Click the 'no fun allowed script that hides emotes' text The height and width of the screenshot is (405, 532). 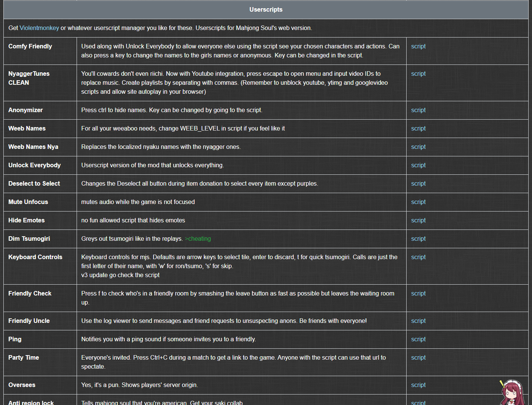(x=133, y=220)
